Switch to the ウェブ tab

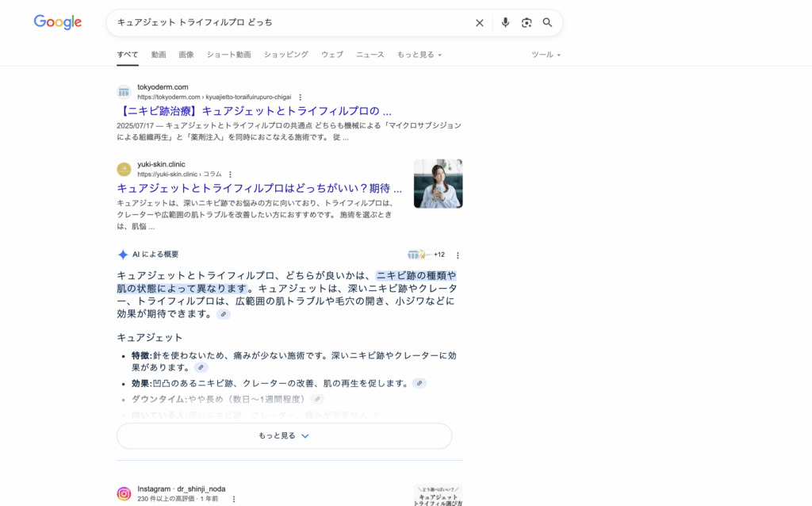(332, 55)
